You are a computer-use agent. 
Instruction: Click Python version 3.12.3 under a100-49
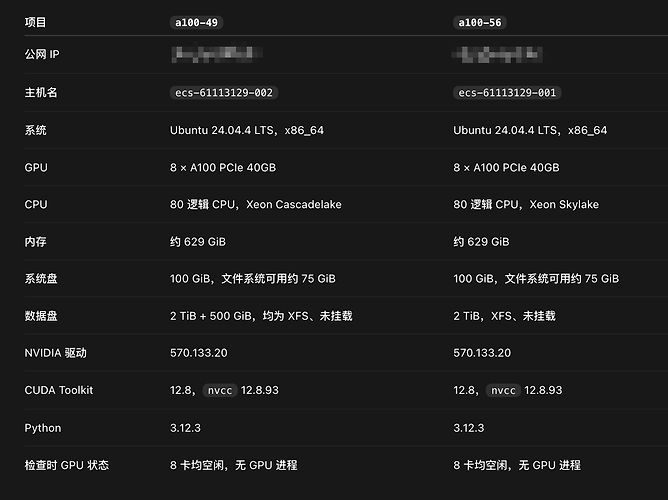pyautogui.click(x=185, y=428)
